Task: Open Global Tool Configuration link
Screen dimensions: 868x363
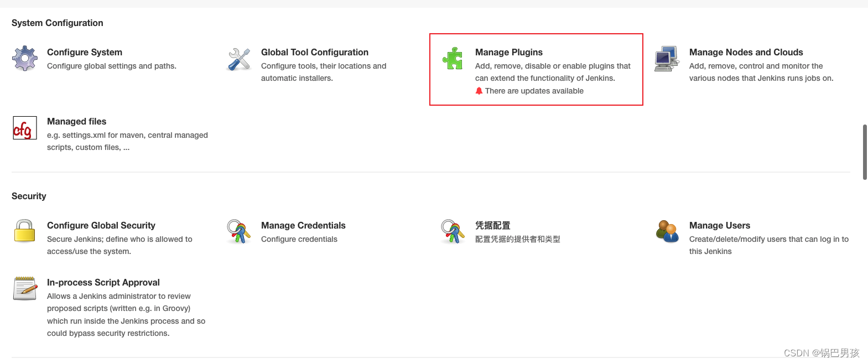Action: point(315,52)
